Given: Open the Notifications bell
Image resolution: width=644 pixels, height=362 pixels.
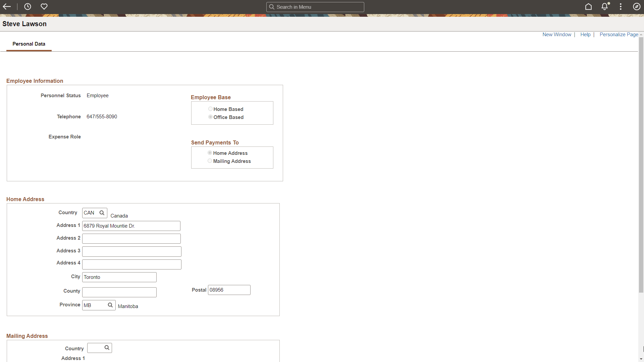Looking at the screenshot, I should coord(604,6).
